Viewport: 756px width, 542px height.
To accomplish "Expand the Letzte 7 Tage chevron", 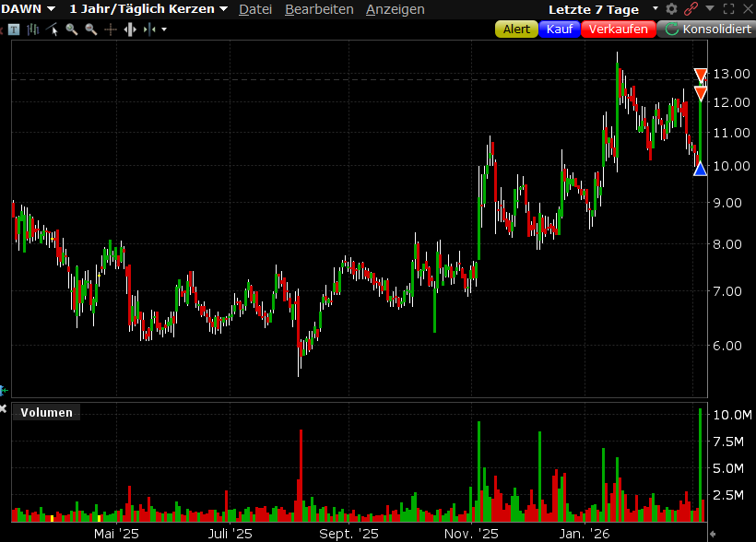I will 655,8.
